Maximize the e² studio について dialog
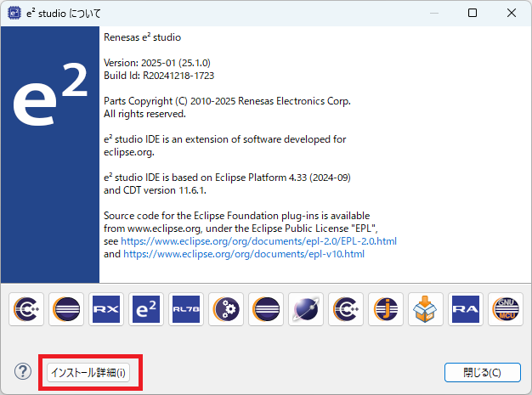Screen dimensions: 532x395 (x=473, y=13)
